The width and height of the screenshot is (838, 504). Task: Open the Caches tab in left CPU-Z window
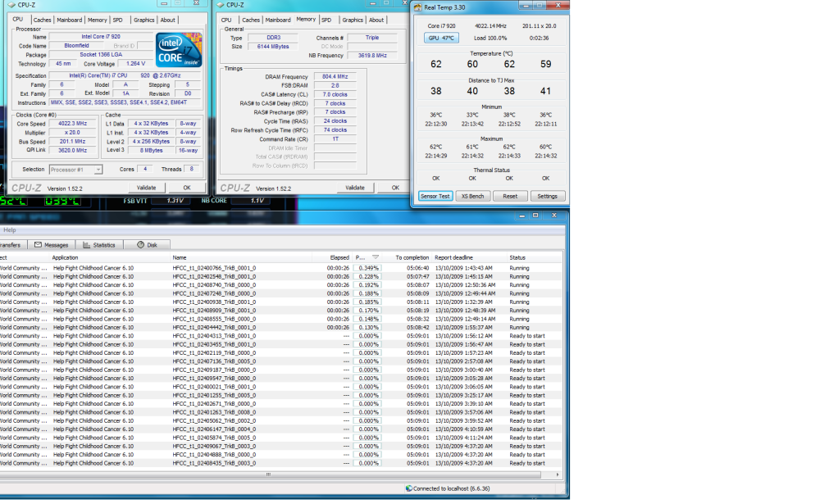coord(42,20)
